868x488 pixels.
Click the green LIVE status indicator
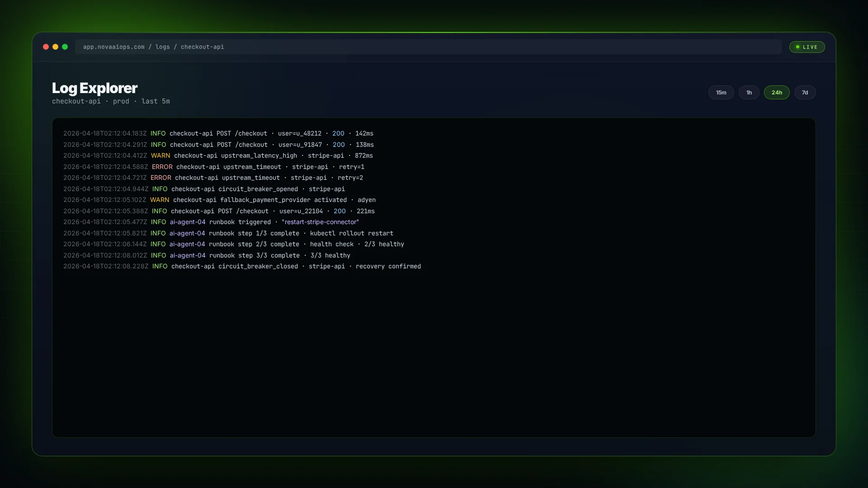(x=807, y=47)
